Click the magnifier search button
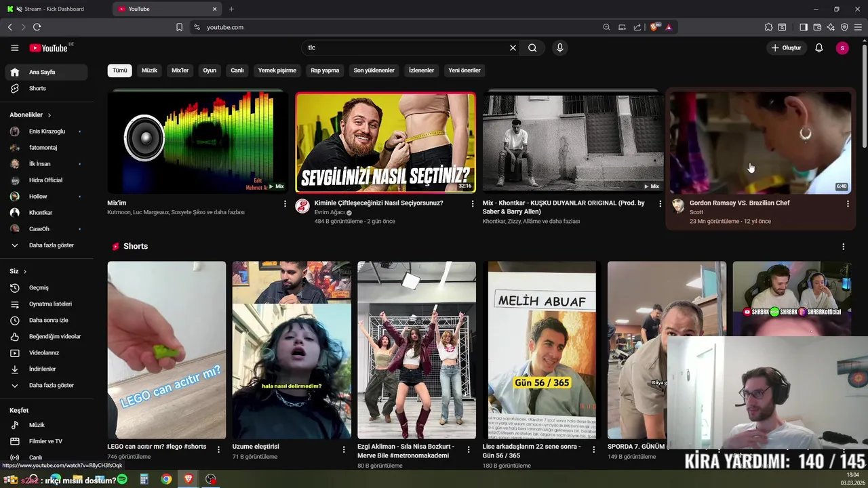 [x=532, y=47]
